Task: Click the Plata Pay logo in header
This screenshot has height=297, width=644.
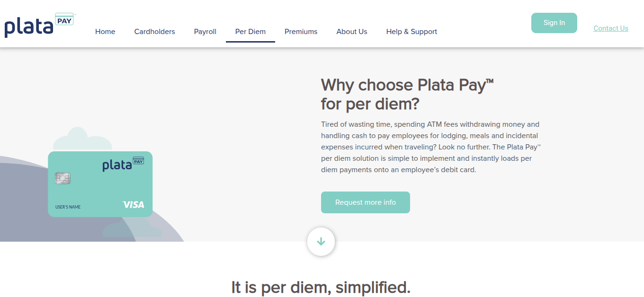Action: click(x=39, y=25)
